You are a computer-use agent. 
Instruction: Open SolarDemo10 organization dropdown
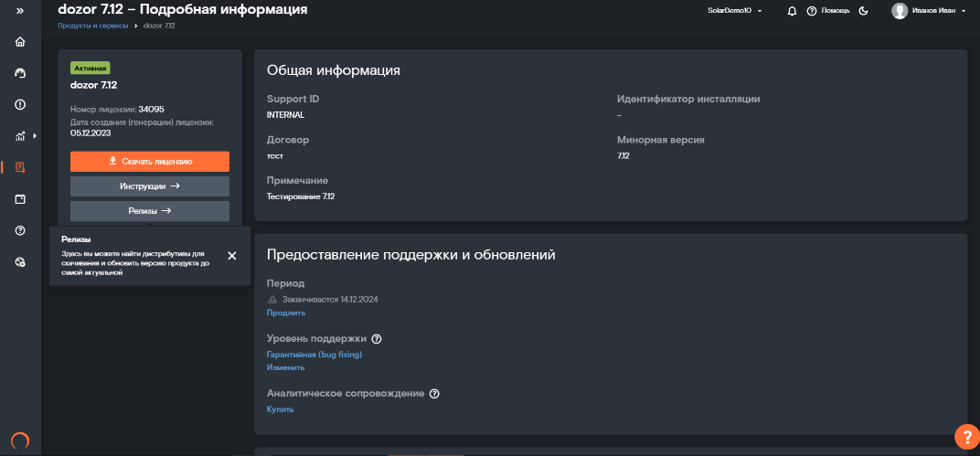pos(735,11)
